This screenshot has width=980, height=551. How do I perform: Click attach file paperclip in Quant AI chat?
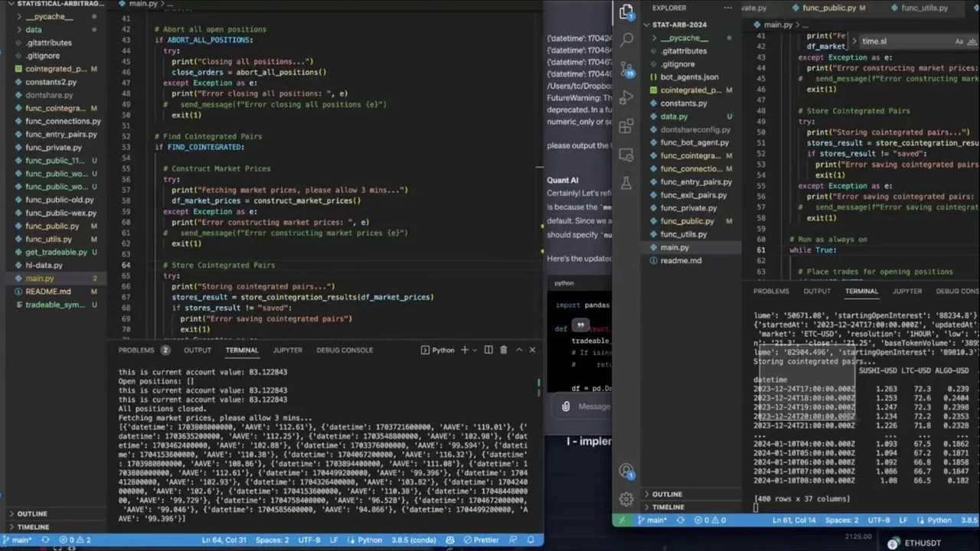pyautogui.click(x=566, y=406)
